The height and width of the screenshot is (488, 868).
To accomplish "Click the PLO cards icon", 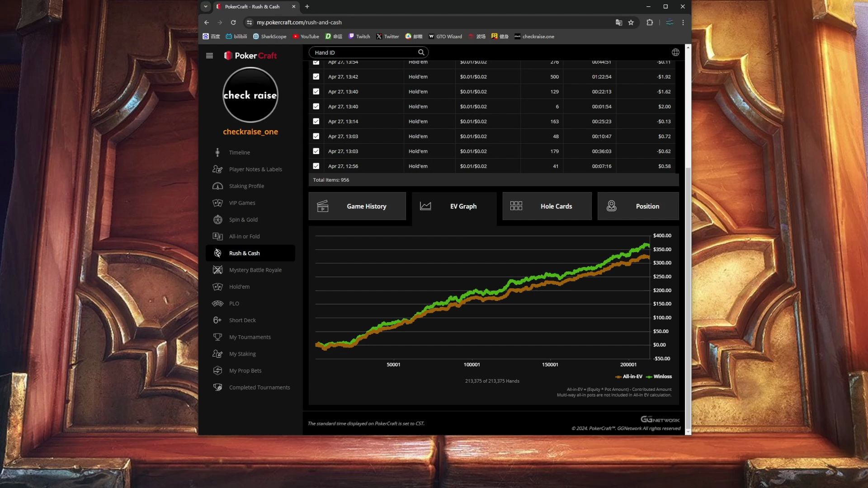I will pyautogui.click(x=217, y=304).
